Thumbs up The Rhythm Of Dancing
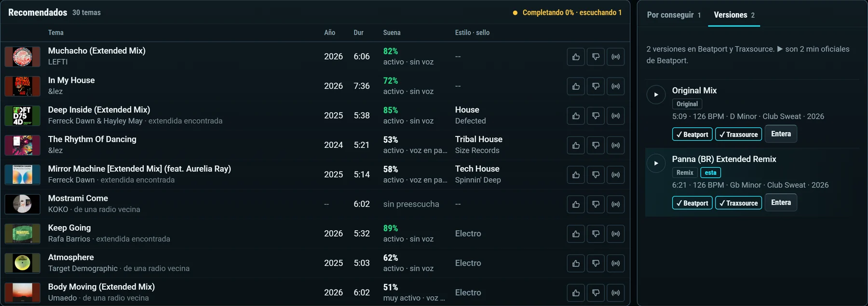The height and width of the screenshot is (306, 868). [576, 145]
